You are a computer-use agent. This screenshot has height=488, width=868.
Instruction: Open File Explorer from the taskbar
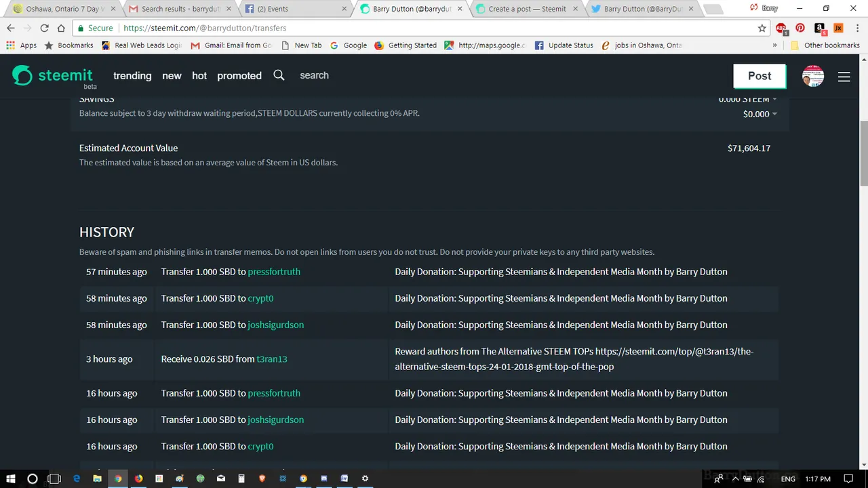97,479
